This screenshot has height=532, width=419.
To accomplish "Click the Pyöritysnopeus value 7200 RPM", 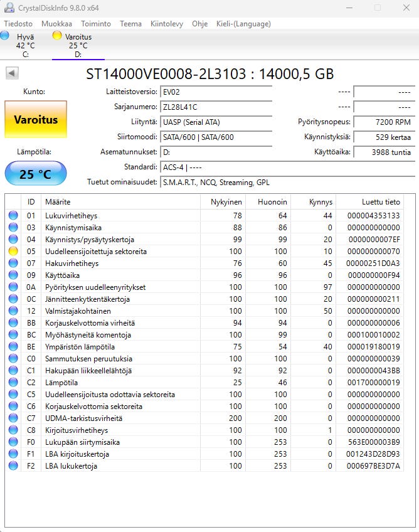I will [385, 122].
